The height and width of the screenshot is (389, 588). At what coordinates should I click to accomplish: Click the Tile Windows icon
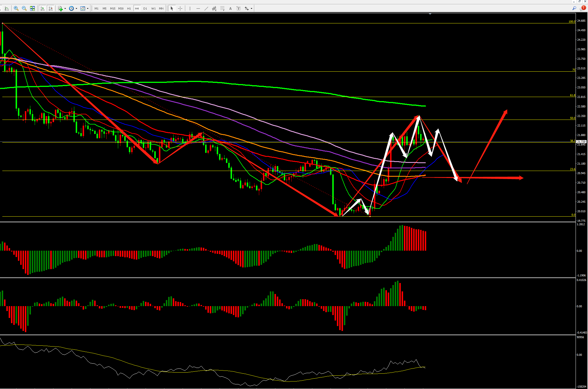[x=32, y=8]
